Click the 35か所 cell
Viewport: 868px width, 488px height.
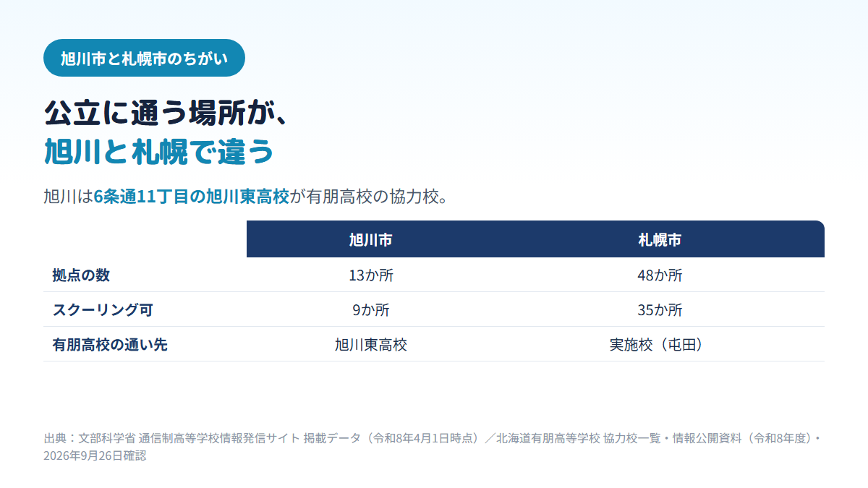pyautogui.click(x=660, y=309)
